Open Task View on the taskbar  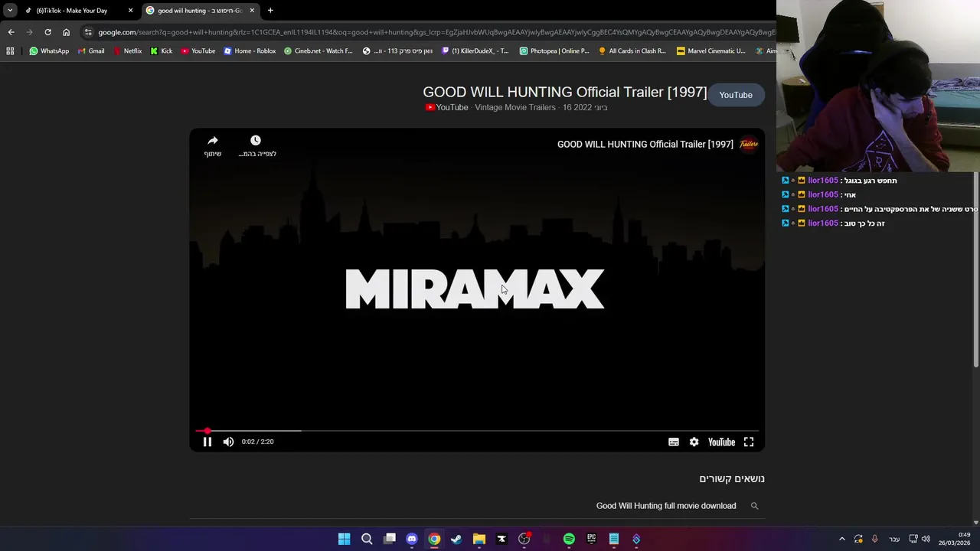[390, 539]
